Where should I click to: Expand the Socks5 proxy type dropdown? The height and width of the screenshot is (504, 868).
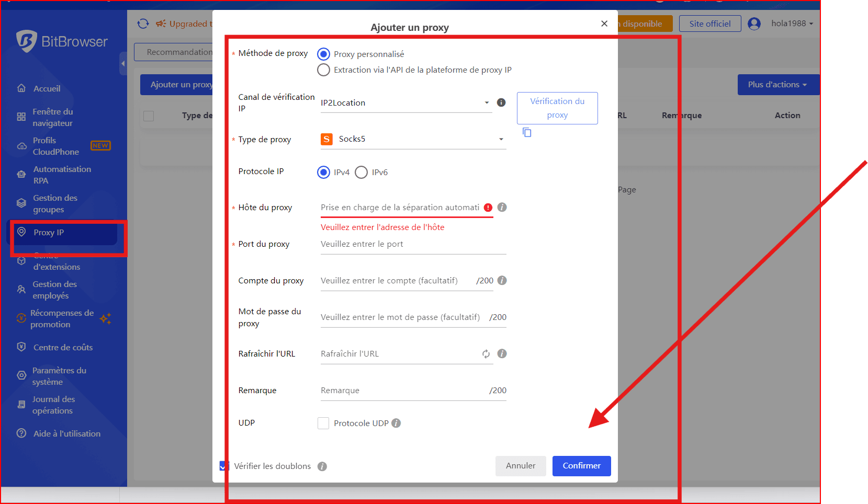coord(413,139)
